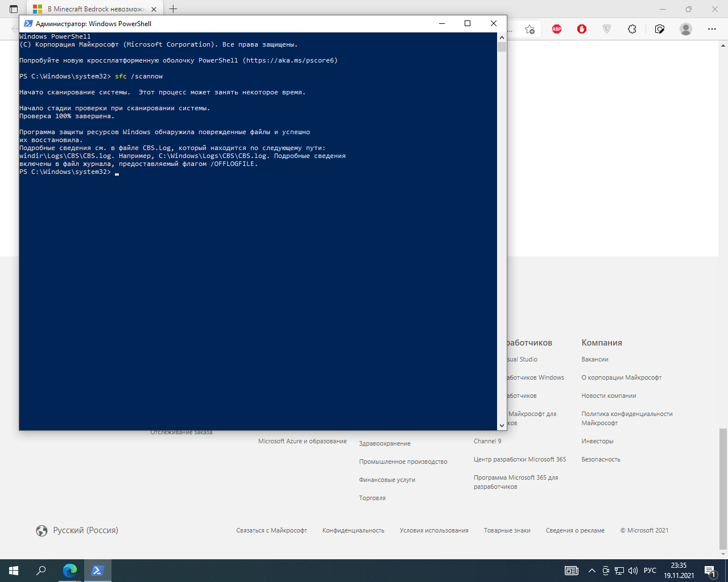Viewport: 728px width, 582px height.
Task: Open Безопасность link
Action: point(601,459)
